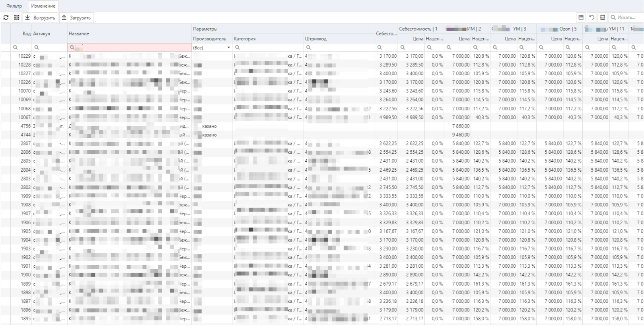Select the row with code 10229
Image resolution: width=644 pixels, height=327 pixels.
pyautogui.click(x=25, y=56)
